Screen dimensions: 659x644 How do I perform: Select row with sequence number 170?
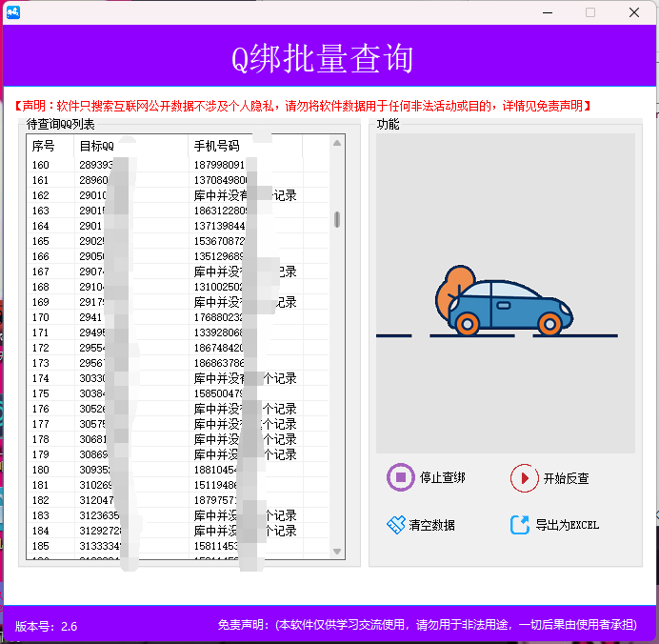[178, 317]
